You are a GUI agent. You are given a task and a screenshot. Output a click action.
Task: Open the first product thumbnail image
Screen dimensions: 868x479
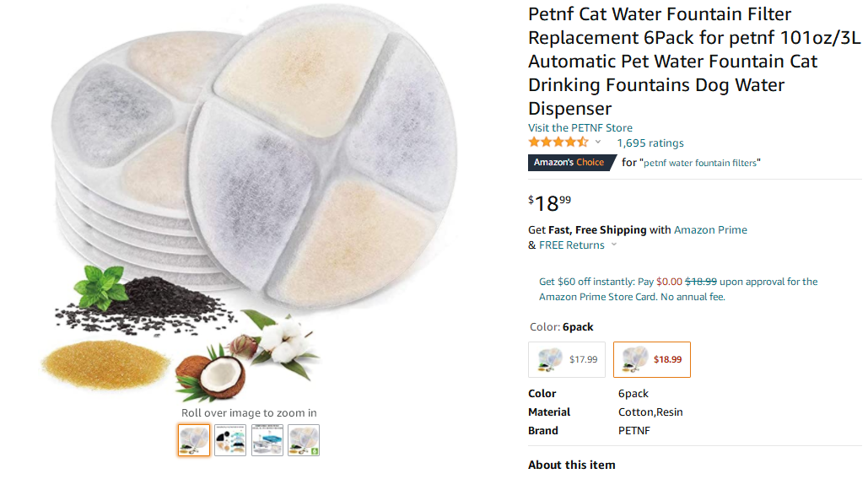tap(194, 439)
